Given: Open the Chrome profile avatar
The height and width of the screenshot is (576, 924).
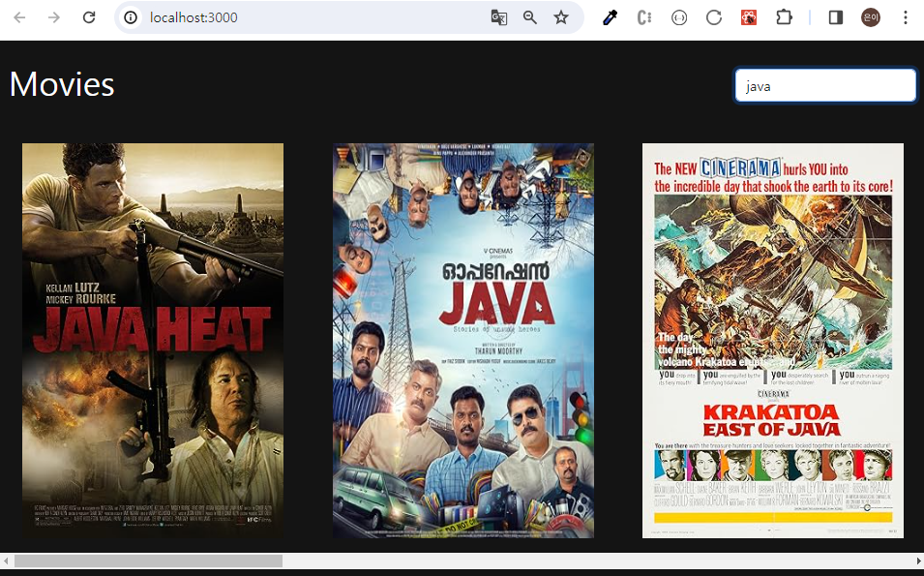Looking at the screenshot, I should coord(871,17).
